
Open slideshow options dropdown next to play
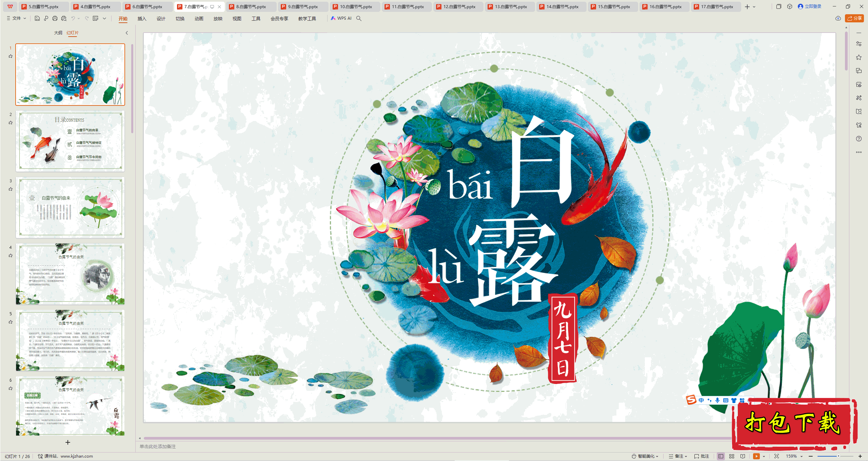764,456
